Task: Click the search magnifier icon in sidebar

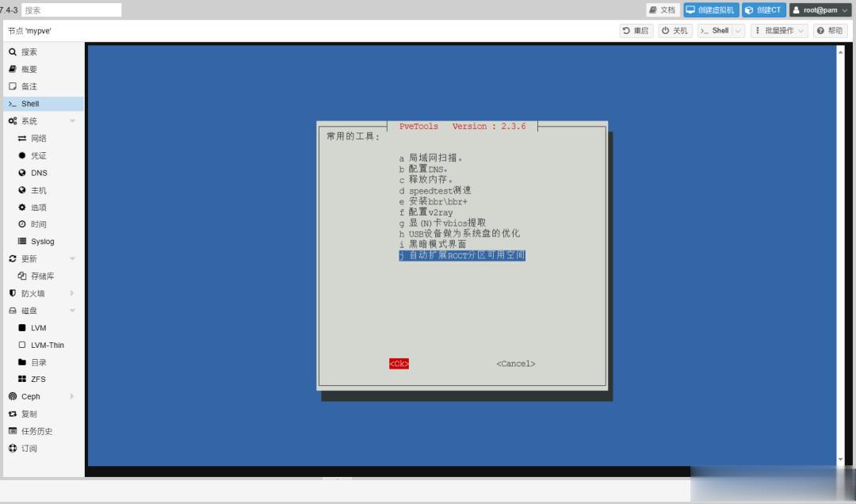Action: point(13,52)
